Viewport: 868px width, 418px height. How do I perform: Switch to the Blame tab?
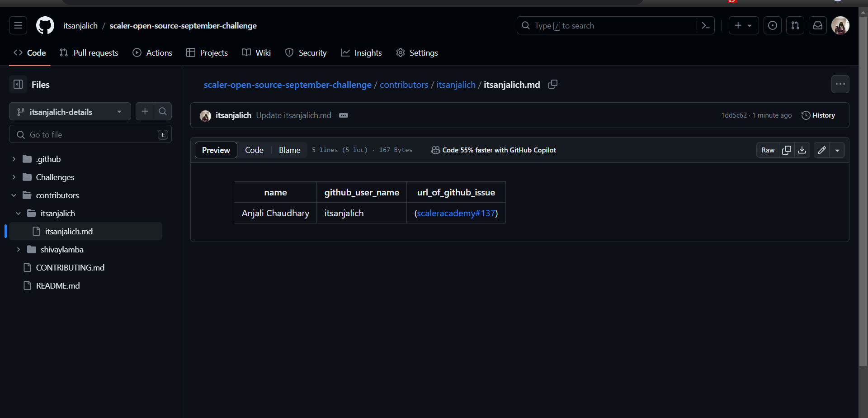click(289, 150)
